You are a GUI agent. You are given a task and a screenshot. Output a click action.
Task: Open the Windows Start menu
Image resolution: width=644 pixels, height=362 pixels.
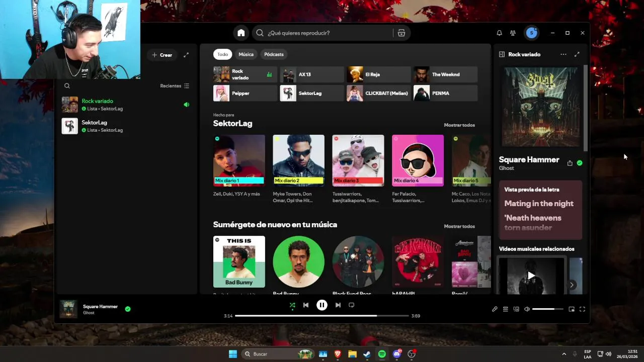(233, 354)
